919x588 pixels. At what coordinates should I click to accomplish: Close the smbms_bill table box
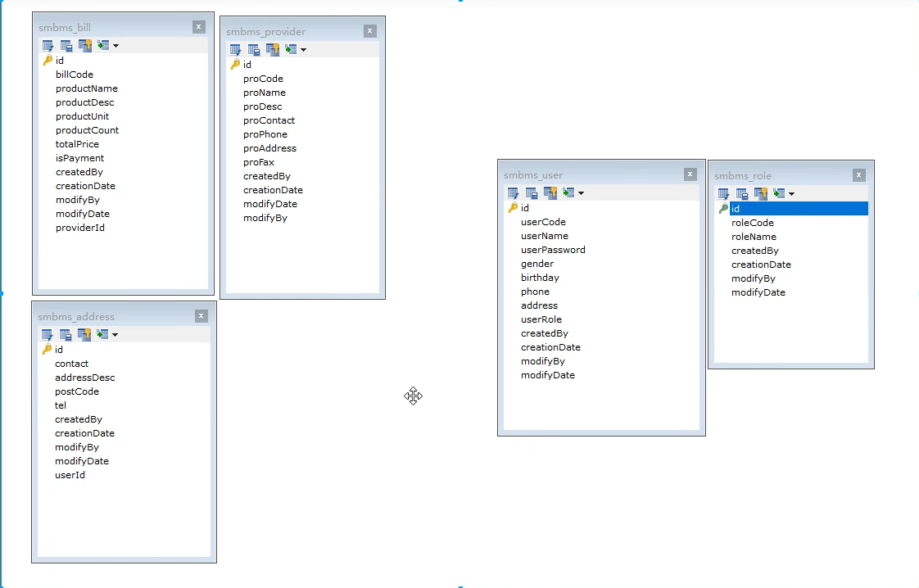pyautogui.click(x=199, y=27)
